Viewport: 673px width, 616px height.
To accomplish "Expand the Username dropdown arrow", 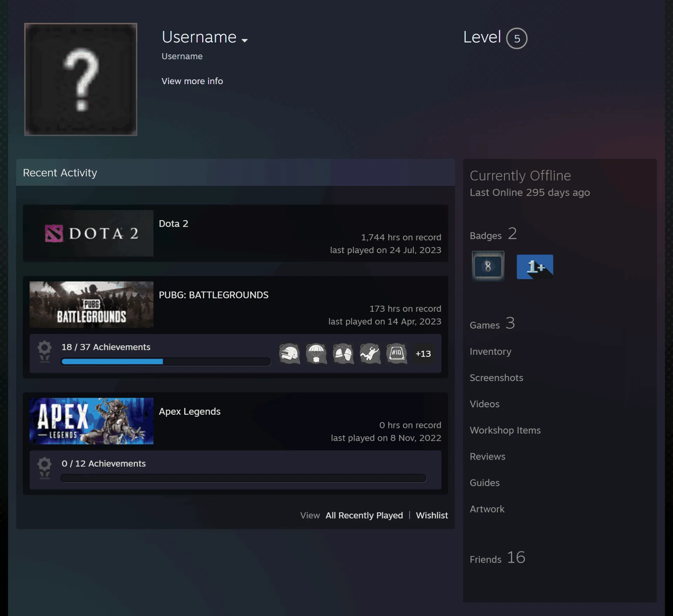I will click(x=245, y=40).
